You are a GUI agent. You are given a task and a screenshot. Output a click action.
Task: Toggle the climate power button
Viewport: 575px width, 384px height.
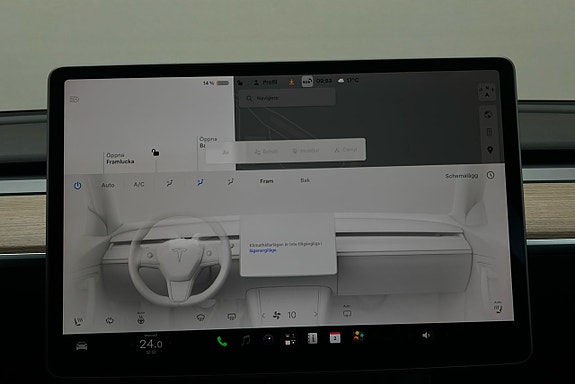[77, 186]
